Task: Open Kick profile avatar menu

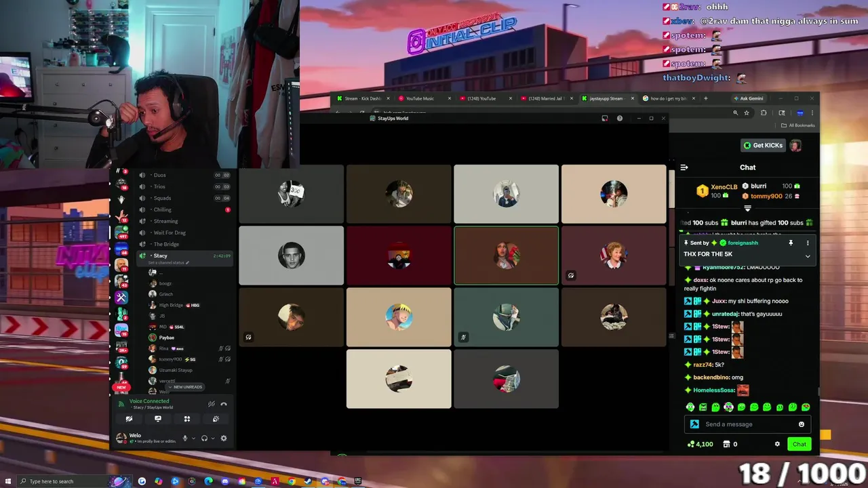Action: tap(796, 145)
